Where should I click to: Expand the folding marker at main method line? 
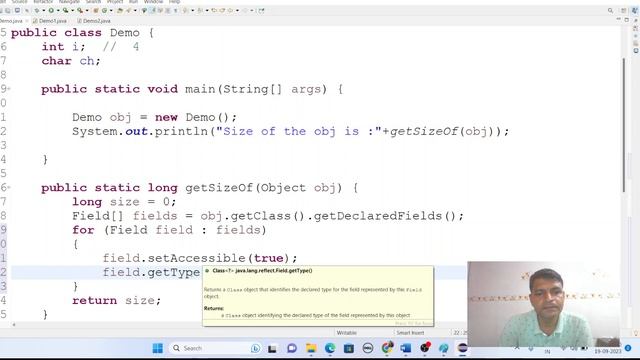(9, 89)
